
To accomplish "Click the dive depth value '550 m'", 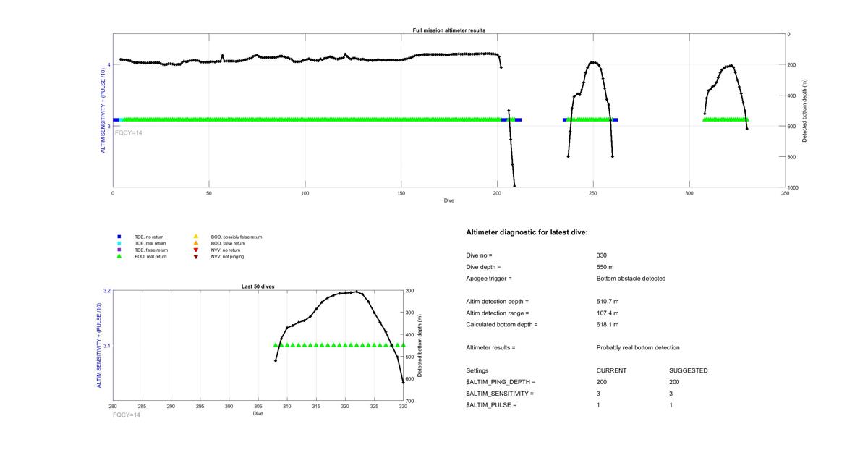I will click(x=605, y=267).
